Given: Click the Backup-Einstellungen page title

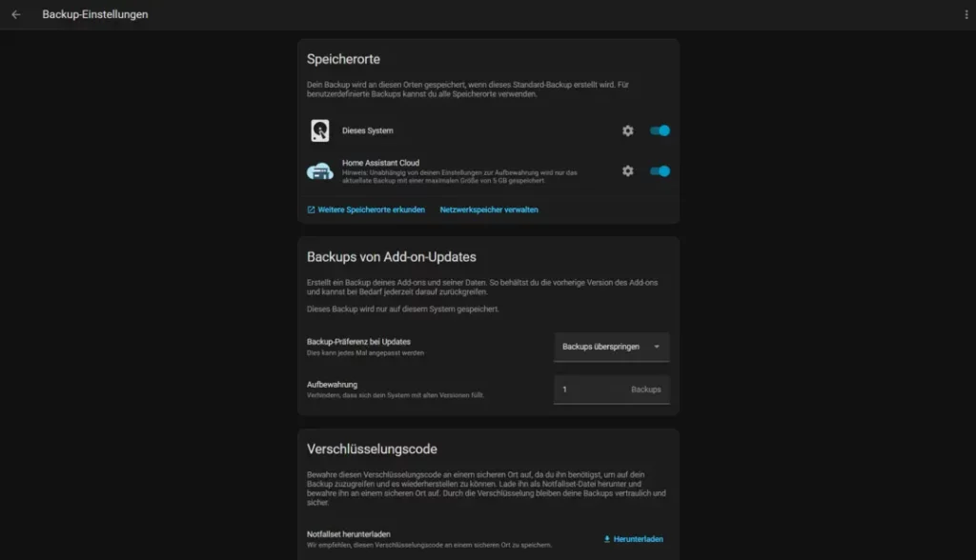Looking at the screenshot, I should click(95, 15).
